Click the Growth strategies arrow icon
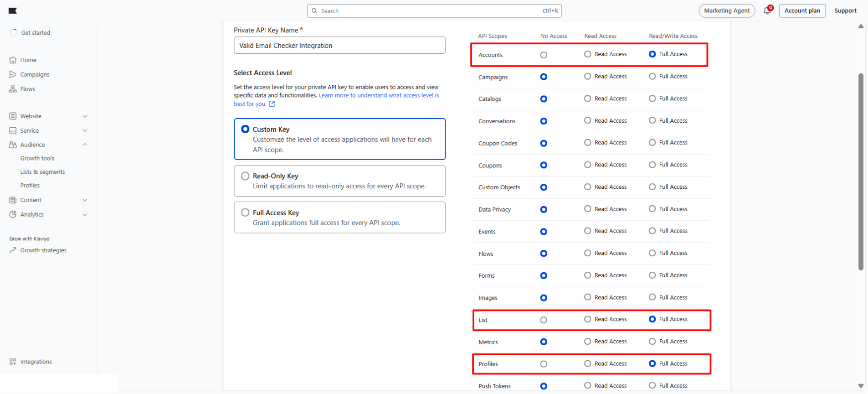The height and width of the screenshot is (394, 868). tap(13, 250)
